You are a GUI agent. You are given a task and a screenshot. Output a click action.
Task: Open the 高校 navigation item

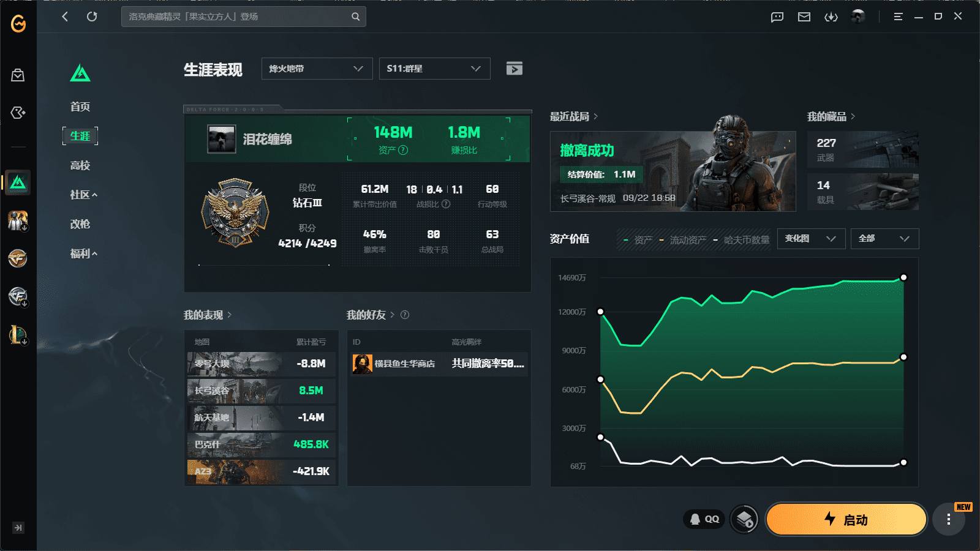[x=80, y=165]
